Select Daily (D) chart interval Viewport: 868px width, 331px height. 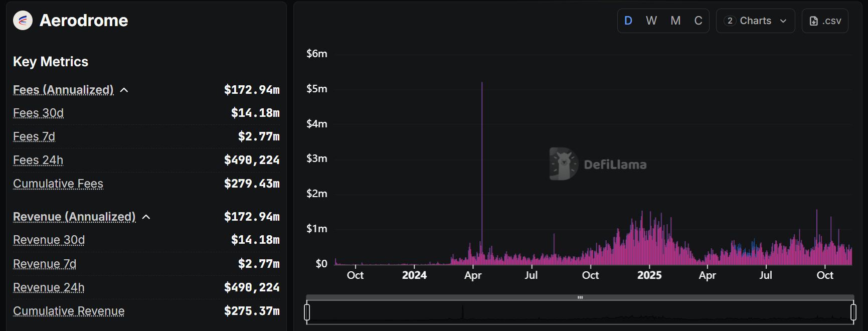coord(628,21)
